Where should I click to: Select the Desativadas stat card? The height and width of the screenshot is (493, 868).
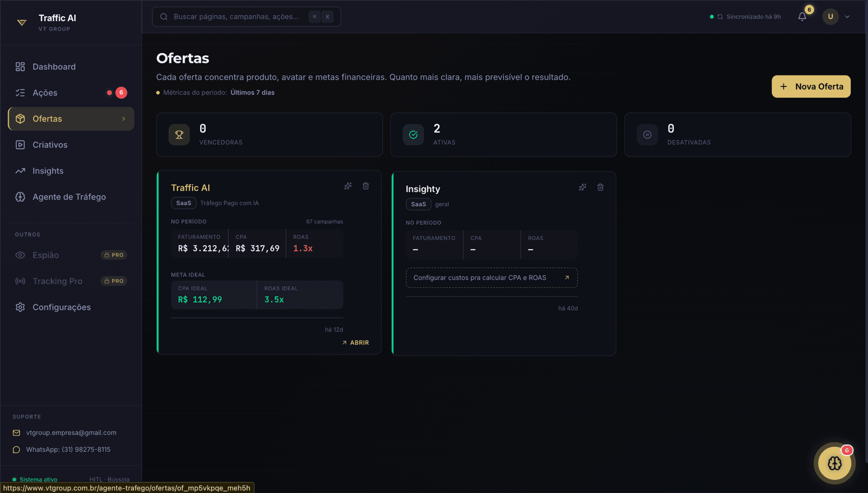[x=738, y=135]
